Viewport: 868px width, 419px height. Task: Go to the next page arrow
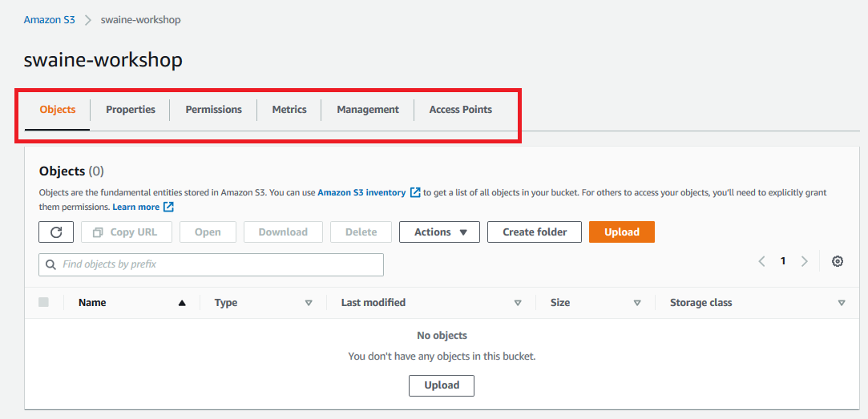click(805, 261)
